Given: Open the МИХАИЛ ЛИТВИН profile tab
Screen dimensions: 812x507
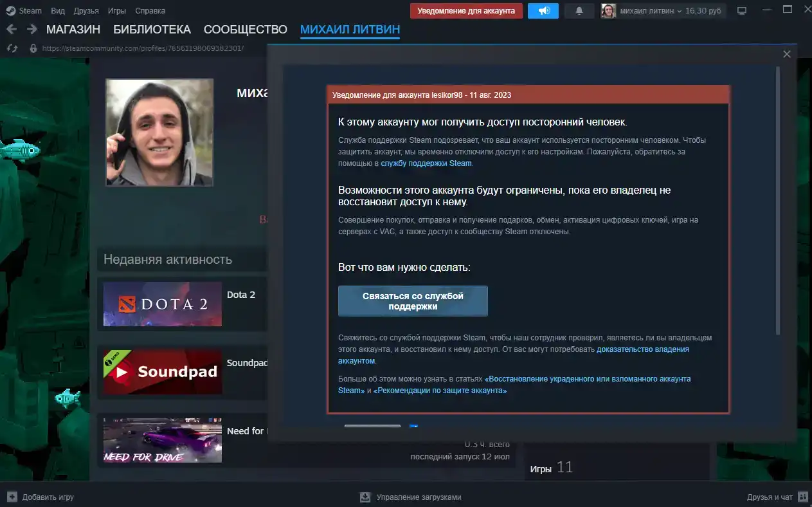Looking at the screenshot, I should pyautogui.click(x=350, y=30).
